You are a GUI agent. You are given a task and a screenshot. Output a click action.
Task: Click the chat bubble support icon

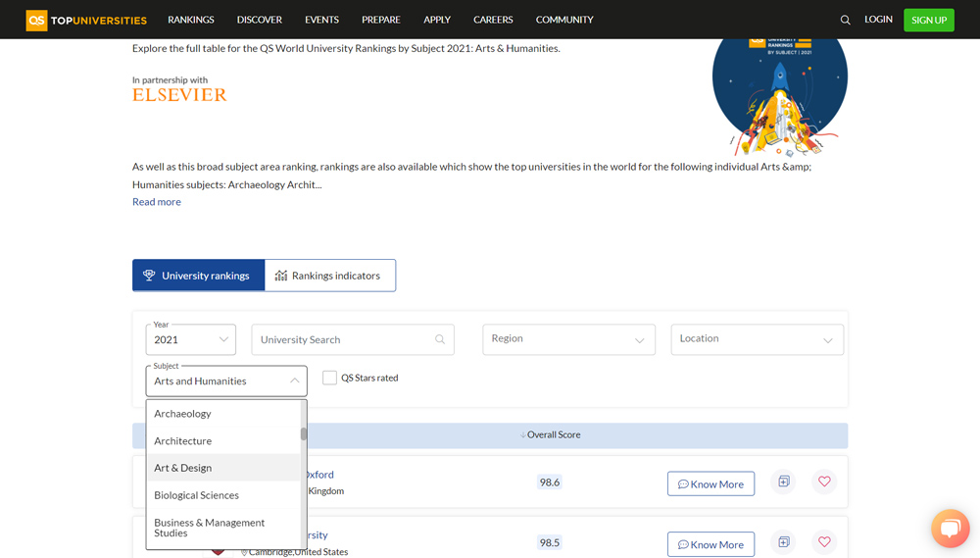click(x=950, y=528)
